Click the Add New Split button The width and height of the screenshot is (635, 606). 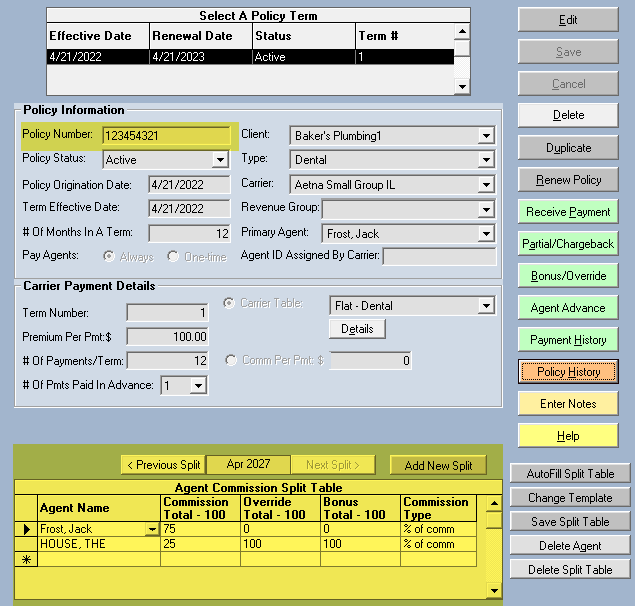438,465
